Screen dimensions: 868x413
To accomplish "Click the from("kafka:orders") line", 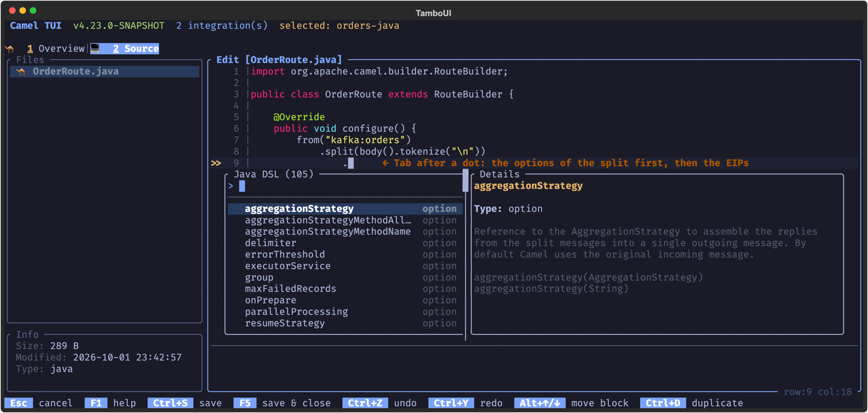I will pyautogui.click(x=354, y=140).
